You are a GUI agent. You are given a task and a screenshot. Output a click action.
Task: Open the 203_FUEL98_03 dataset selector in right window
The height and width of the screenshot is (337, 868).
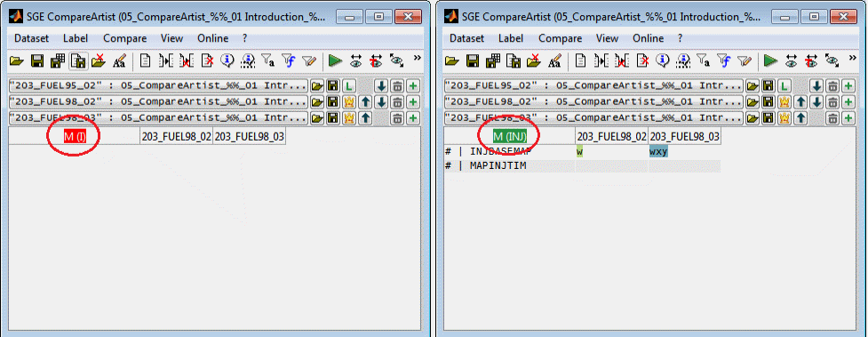[x=594, y=118]
